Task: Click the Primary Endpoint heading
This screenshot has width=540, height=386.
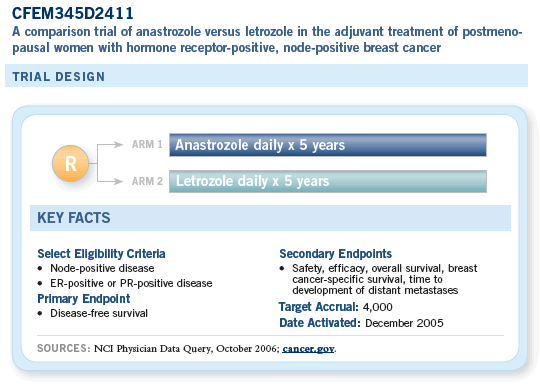Action: tap(84, 299)
